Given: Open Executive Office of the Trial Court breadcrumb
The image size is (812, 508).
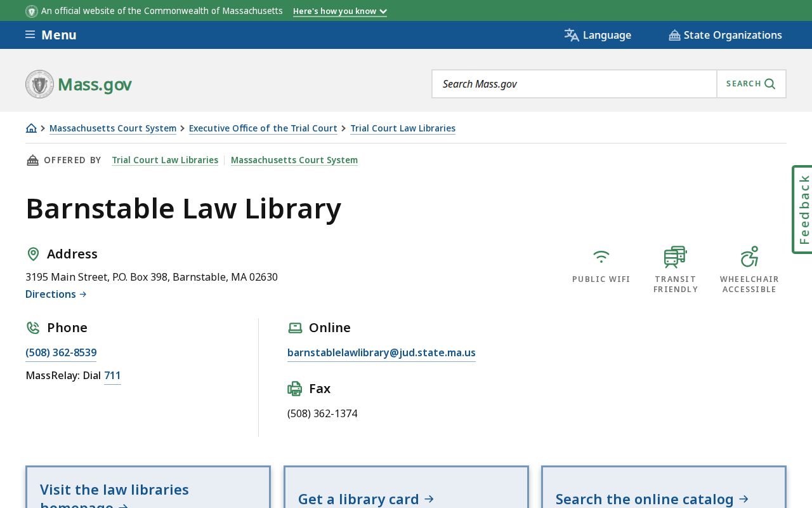Looking at the screenshot, I should (x=263, y=128).
